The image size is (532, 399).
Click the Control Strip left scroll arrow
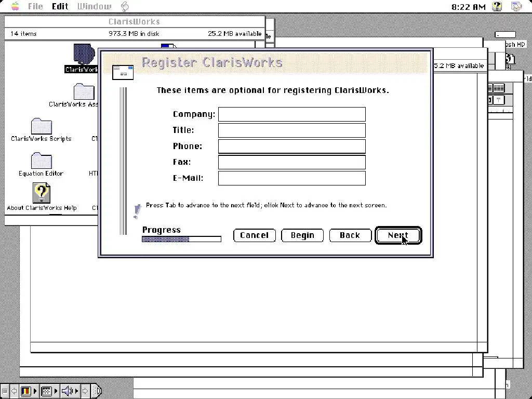point(14,391)
